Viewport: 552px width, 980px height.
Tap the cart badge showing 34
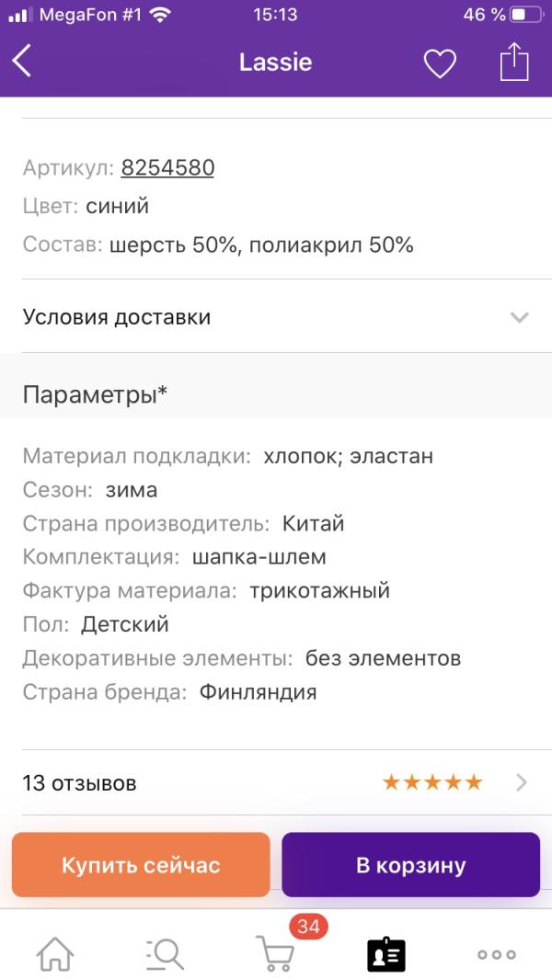308,927
